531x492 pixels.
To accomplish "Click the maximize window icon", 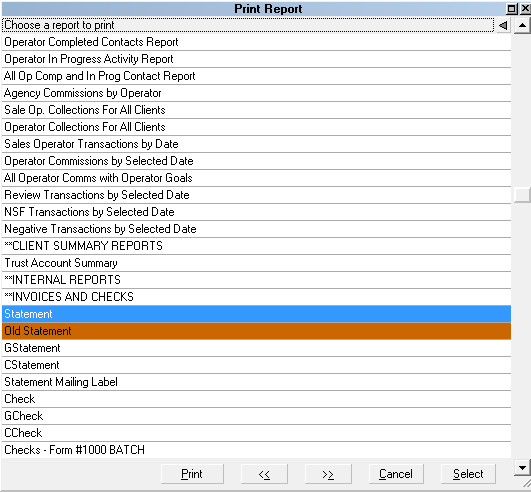I will [x=512, y=8].
